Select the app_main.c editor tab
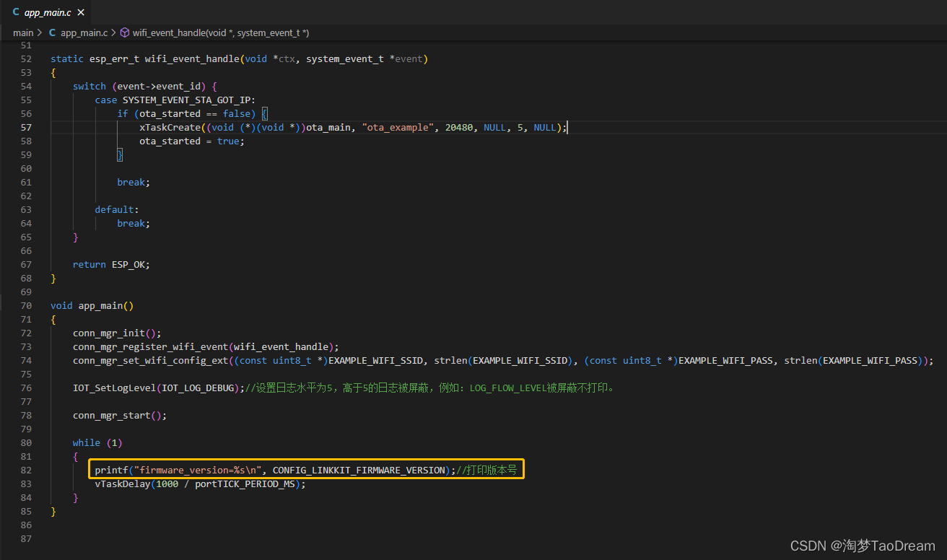947x560 pixels. tap(48, 12)
